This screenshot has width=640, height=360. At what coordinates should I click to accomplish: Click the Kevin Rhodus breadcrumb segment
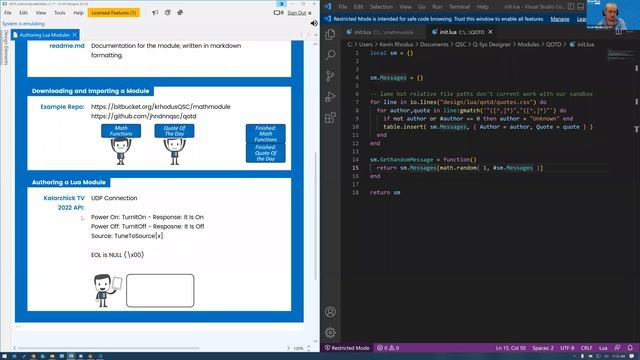[x=396, y=44]
